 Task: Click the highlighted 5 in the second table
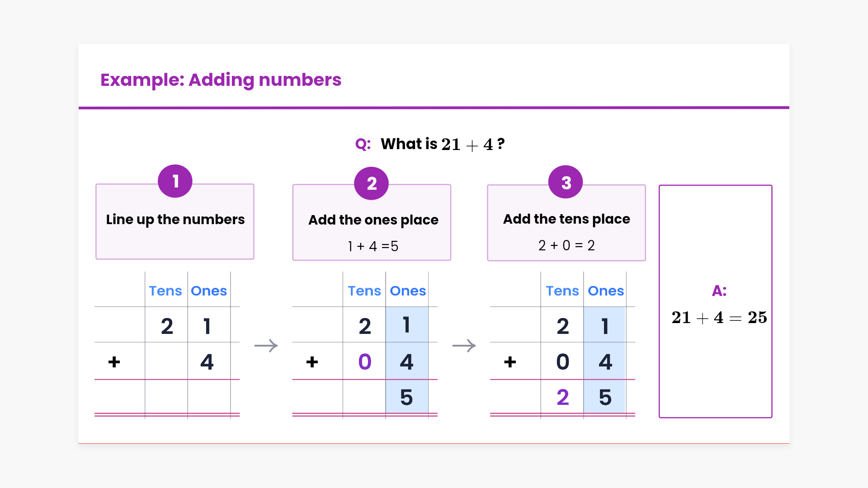point(406,397)
